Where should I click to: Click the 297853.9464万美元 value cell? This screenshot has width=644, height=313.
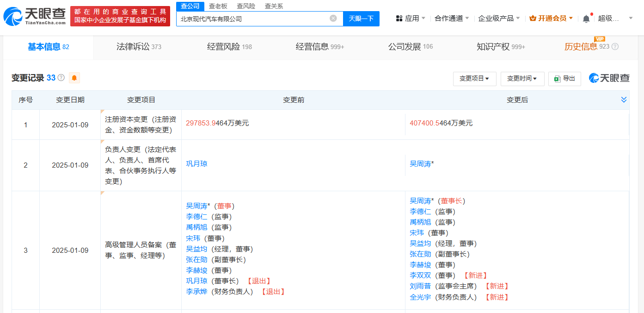(217, 123)
